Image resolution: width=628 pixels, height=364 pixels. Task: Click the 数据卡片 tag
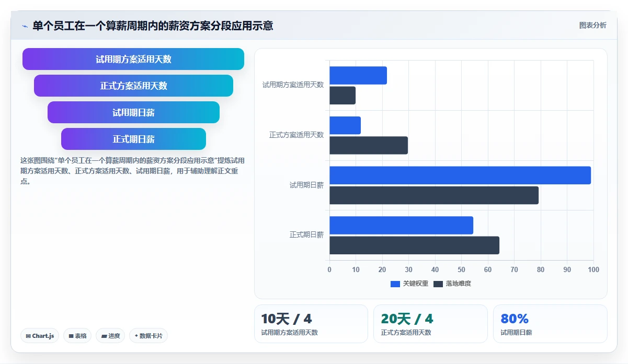point(149,336)
